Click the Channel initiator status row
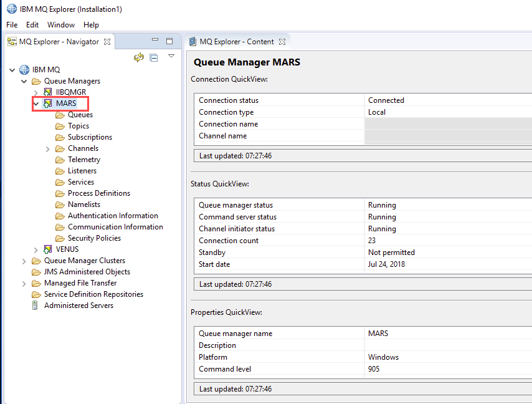Screen dimensions: 532x404 [x=364, y=228]
